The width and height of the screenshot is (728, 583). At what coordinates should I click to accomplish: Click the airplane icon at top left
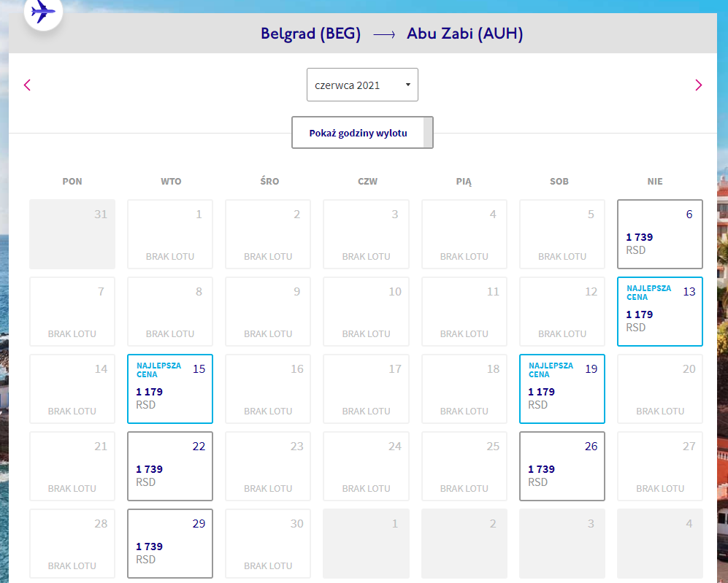point(43,12)
